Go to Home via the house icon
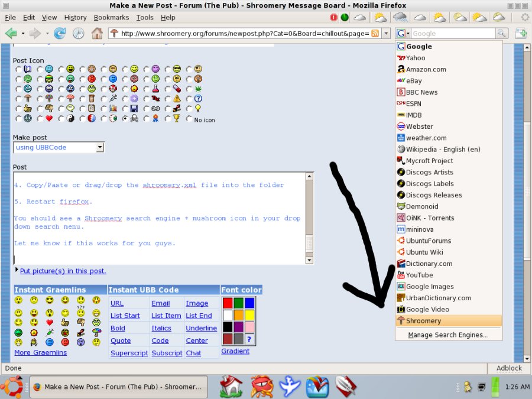Image resolution: width=532 pixels, height=399 pixels. pyautogui.click(x=97, y=33)
